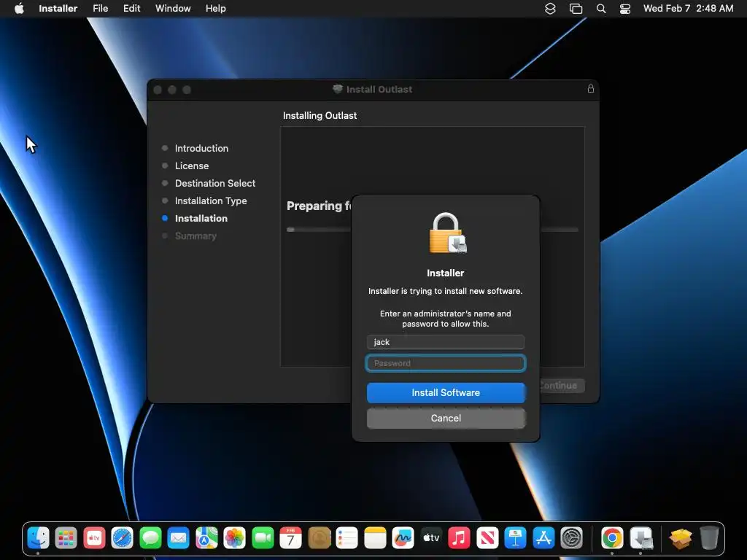Click the dimmed Summary step

pos(196,236)
